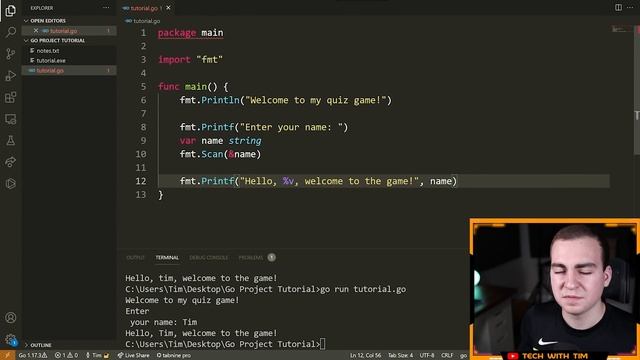Close the tutorial.go editor tab
The height and width of the screenshot is (360, 640).
[168, 8]
